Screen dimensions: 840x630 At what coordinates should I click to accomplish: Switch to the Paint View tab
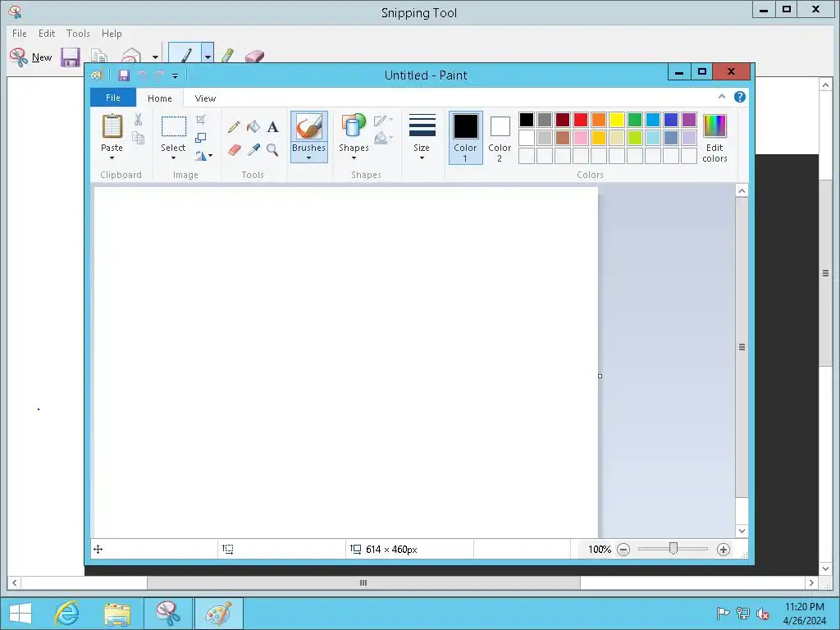coord(205,98)
